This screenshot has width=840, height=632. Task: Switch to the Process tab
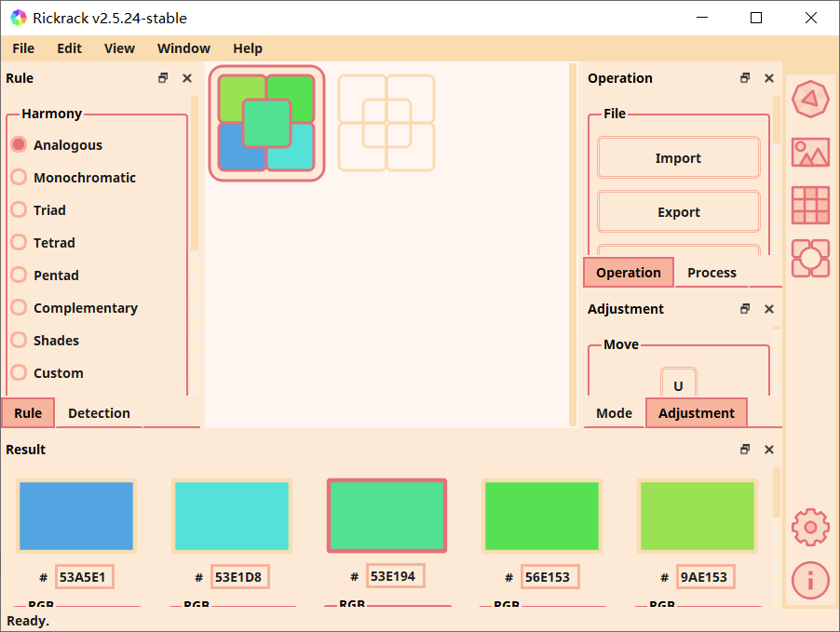click(x=711, y=273)
